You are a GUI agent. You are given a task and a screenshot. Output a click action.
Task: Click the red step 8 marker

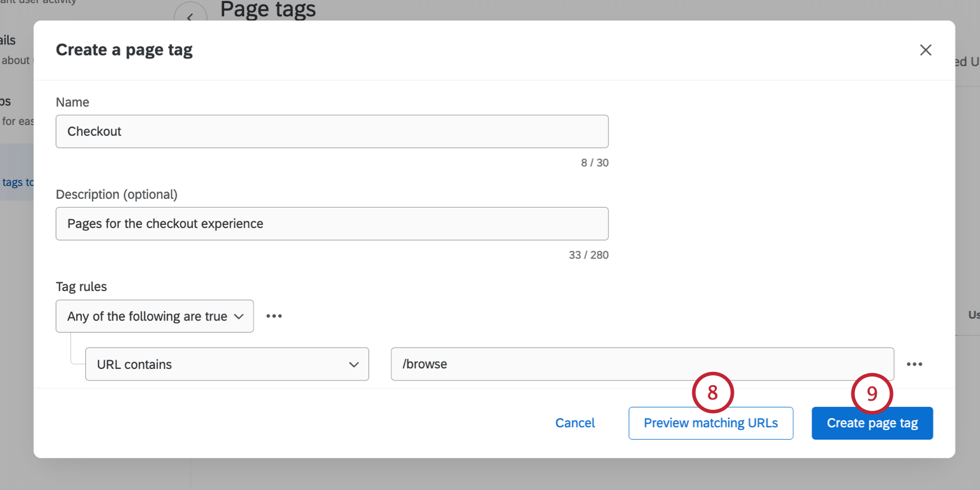click(x=713, y=393)
